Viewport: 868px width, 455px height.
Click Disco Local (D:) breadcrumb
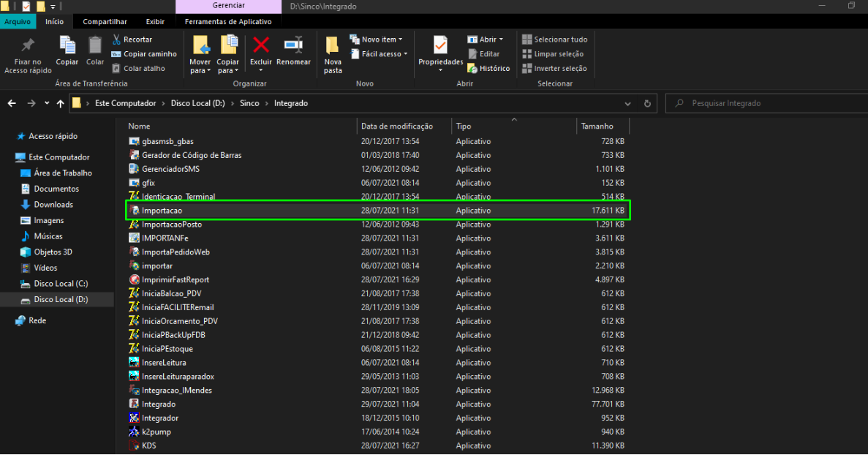[197, 104]
